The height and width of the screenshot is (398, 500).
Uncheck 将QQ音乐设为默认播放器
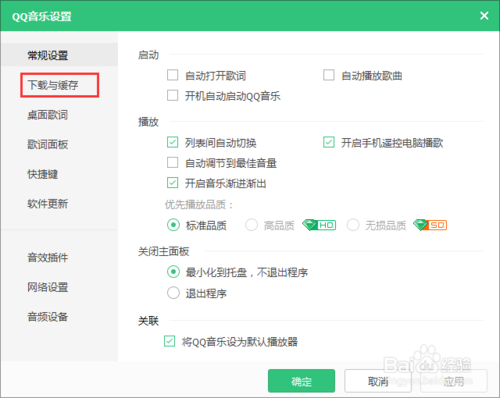point(170,341)
